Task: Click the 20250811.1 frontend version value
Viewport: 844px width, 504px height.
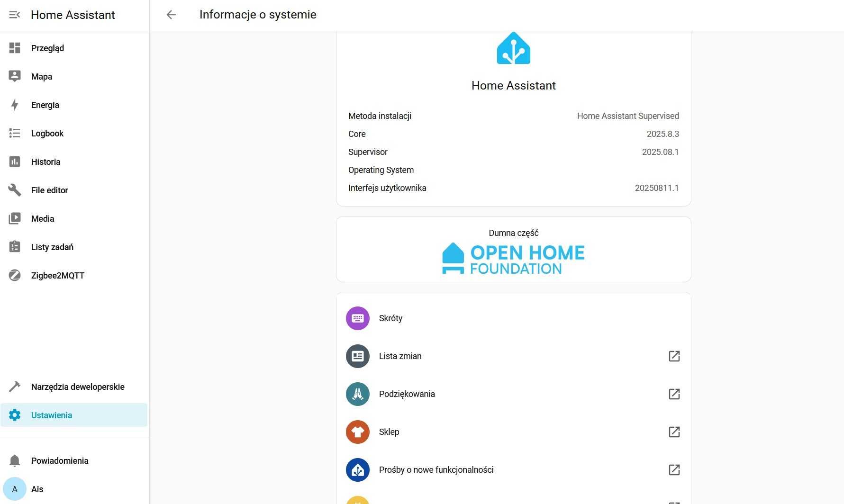Action: point(657,188)
